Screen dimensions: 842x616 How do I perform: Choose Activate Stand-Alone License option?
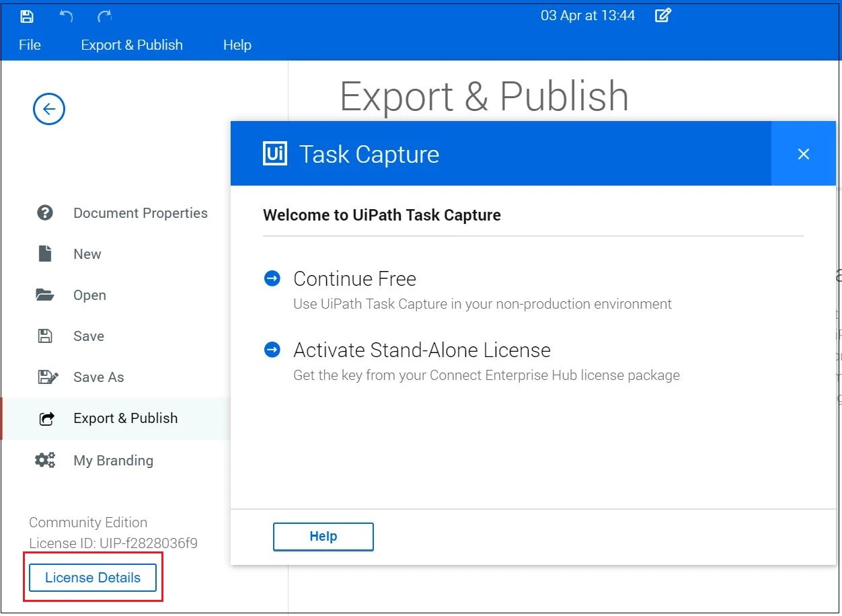[x=422, y=350]
